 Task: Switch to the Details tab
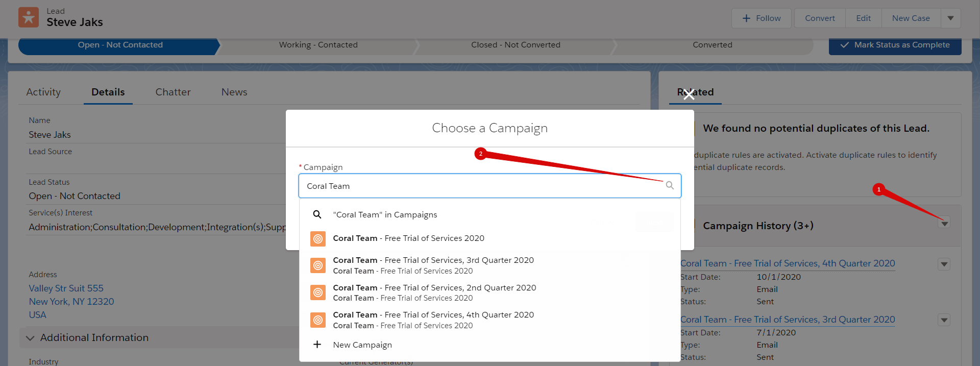click(x=108, y=92)
